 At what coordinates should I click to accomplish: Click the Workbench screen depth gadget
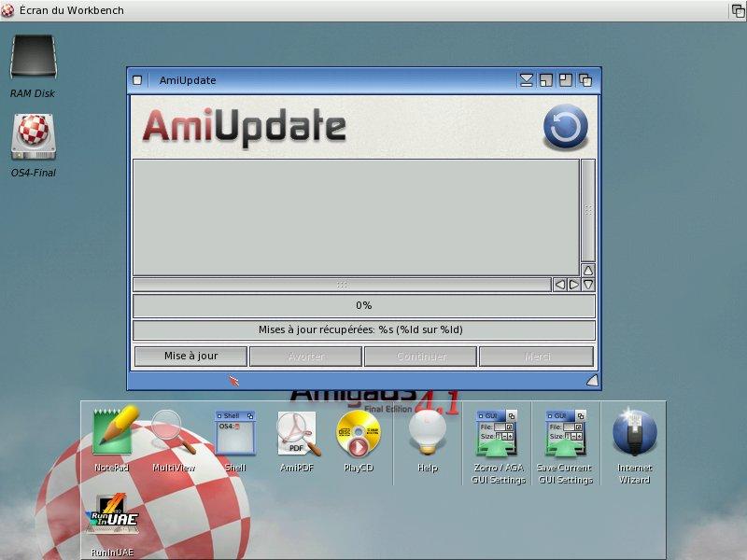coord(738,10)
